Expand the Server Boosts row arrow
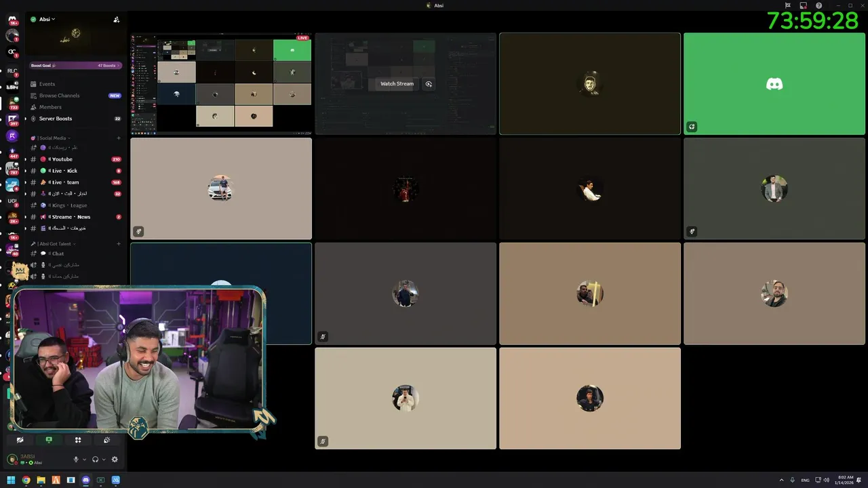Screen dimensions: 868x488 click(25, 119)
